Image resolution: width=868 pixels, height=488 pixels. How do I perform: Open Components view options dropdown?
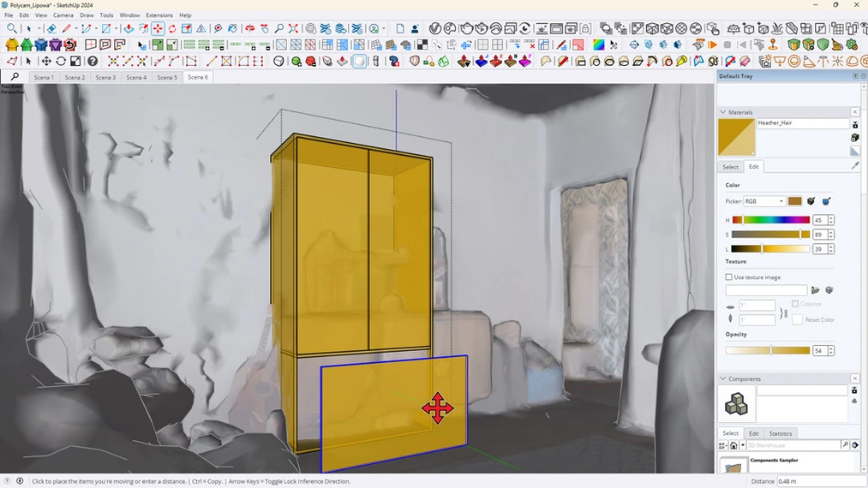pos(722,445)
